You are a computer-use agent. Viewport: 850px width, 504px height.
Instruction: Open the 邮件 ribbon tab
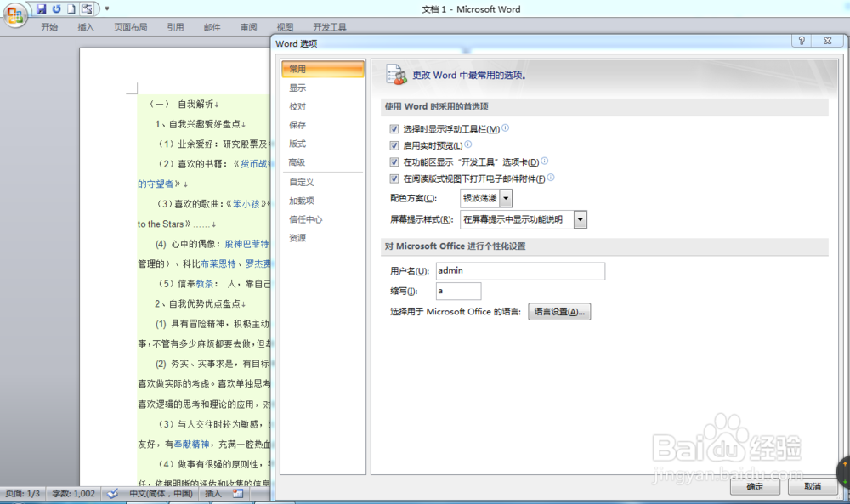212,27
